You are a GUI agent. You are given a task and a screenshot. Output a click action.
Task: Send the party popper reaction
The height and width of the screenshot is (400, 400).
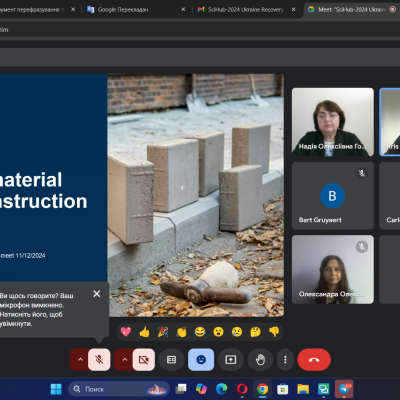(x=163, y=332)
